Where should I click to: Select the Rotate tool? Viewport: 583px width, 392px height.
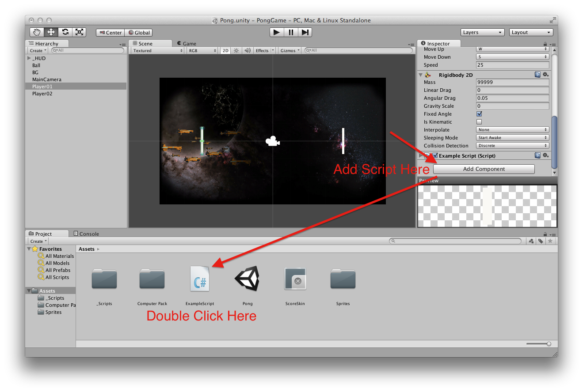[x=65, y=32]
